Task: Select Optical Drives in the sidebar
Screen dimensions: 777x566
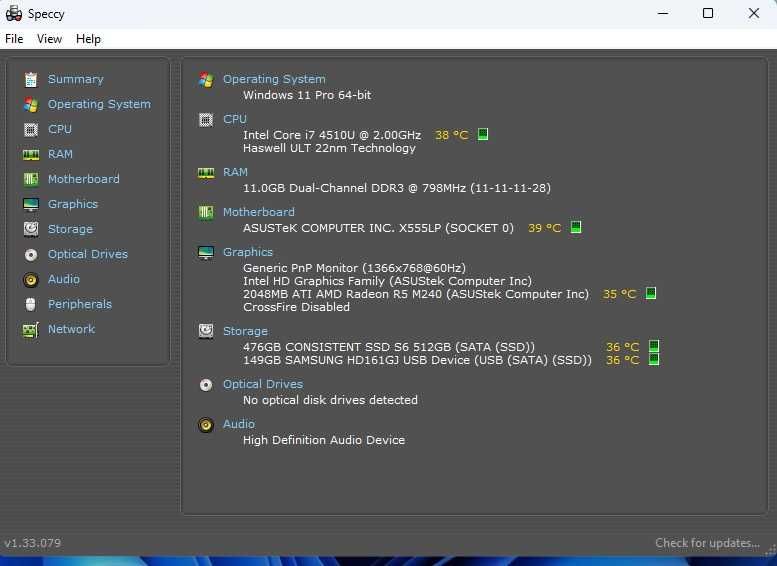Action: coord(88,254)
